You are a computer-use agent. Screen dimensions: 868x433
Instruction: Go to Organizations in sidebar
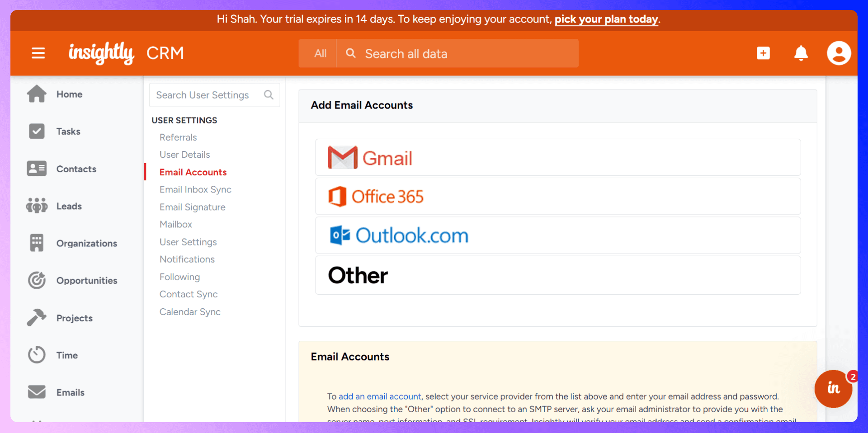[87, 243]
